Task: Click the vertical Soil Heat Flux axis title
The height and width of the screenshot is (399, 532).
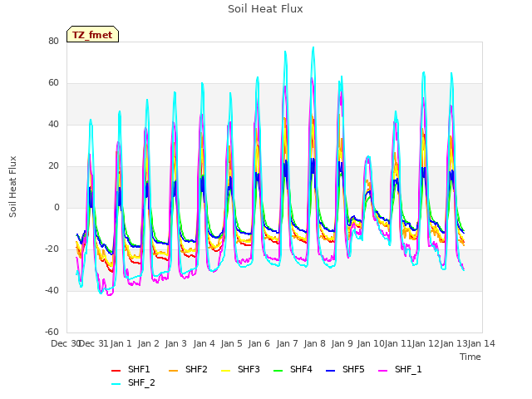Action: tap(12, 186)
